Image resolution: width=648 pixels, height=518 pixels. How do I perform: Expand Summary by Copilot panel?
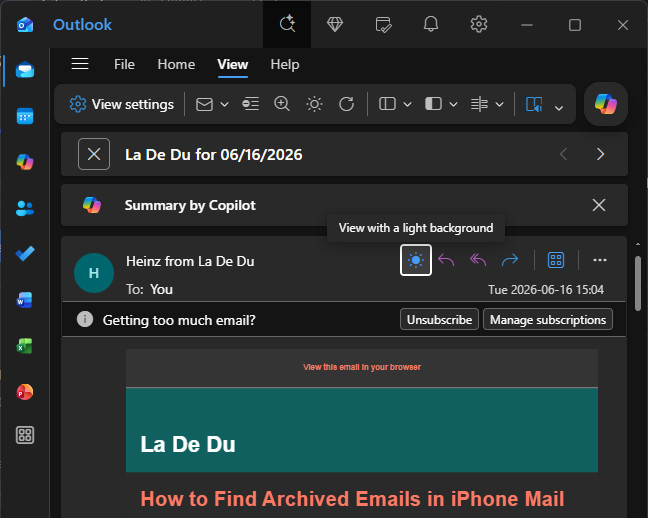190,205
